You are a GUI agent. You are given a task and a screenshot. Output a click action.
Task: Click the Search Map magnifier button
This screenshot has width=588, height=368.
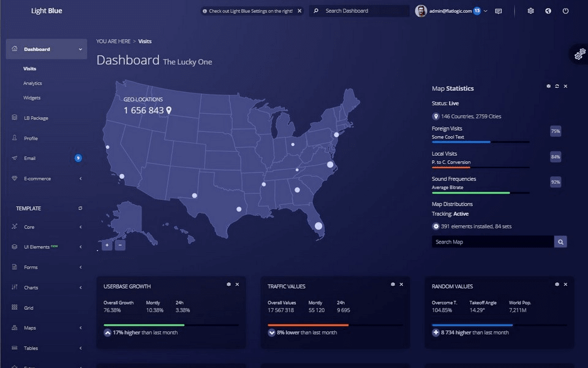pyautogui.click(x=560, y=242)
